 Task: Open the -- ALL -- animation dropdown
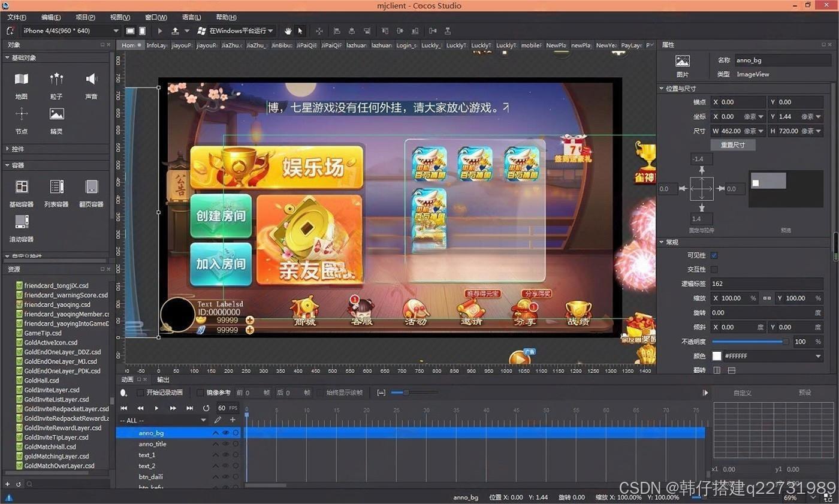[163, 420]
